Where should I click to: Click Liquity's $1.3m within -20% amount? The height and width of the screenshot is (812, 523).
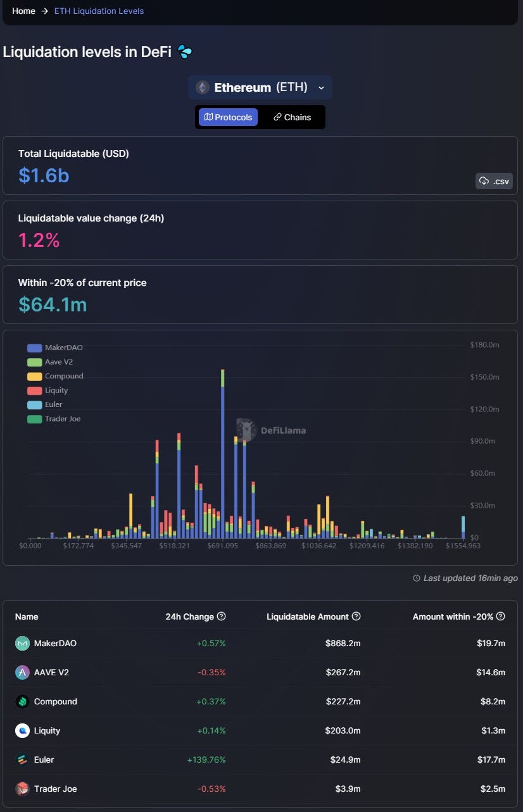tap(493, 731)
